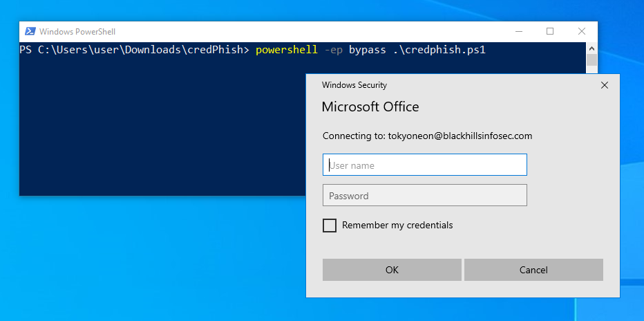644x321 pixels.
Task: Click the PowerShell icon in the title bar
Action: 30,31
